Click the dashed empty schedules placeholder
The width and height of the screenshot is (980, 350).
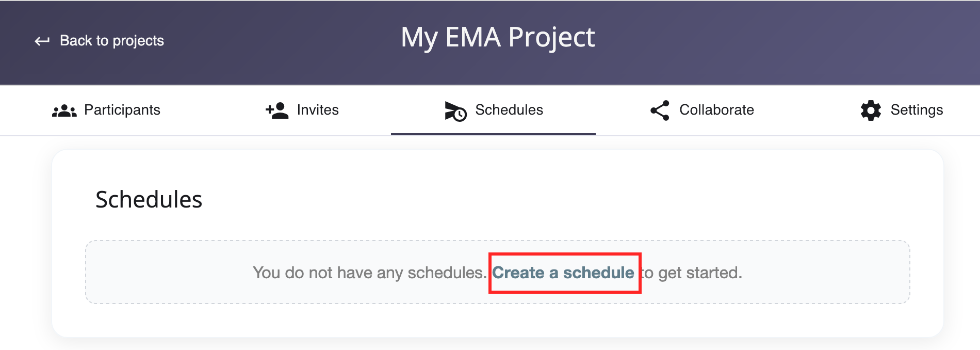click(497, 272)
